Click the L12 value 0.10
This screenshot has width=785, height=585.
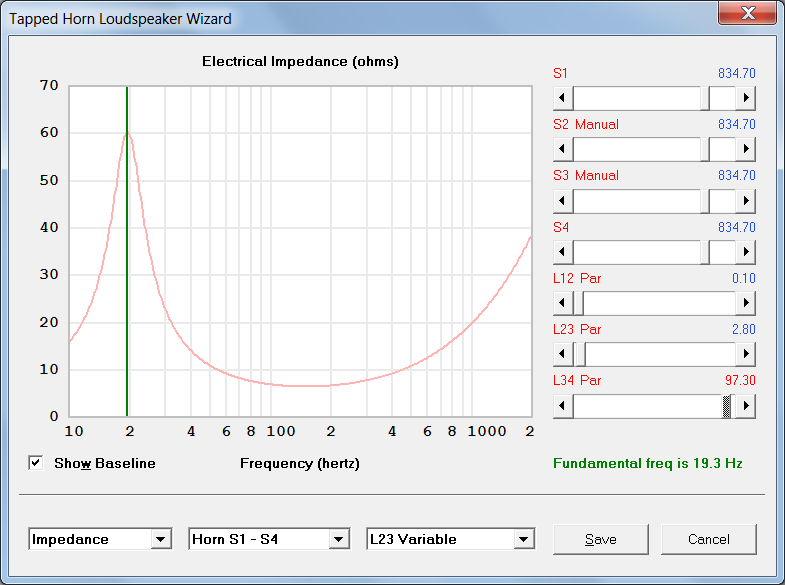pos(743,278)
